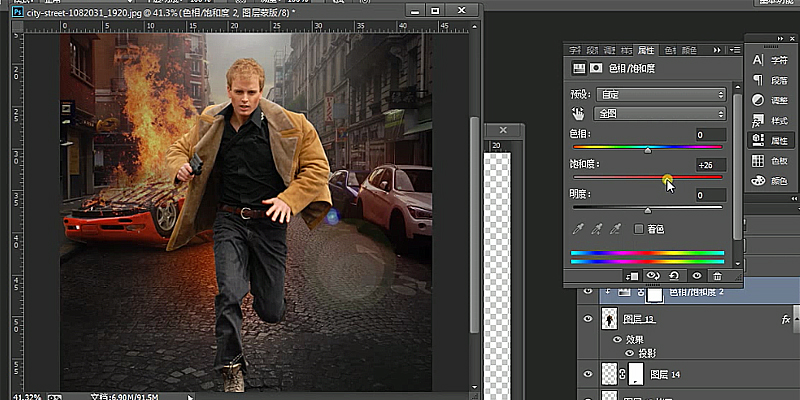Image resolution: width=800 pixels, height=400 pixels.
Task: Open the 样式 panel from the side dock
Action: [x=770, y=121]
